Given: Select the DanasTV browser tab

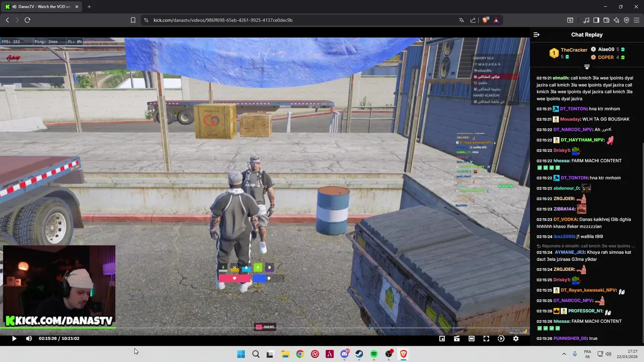Looking at the screenshot, I should pyautogui.click(x=43, y=7).
